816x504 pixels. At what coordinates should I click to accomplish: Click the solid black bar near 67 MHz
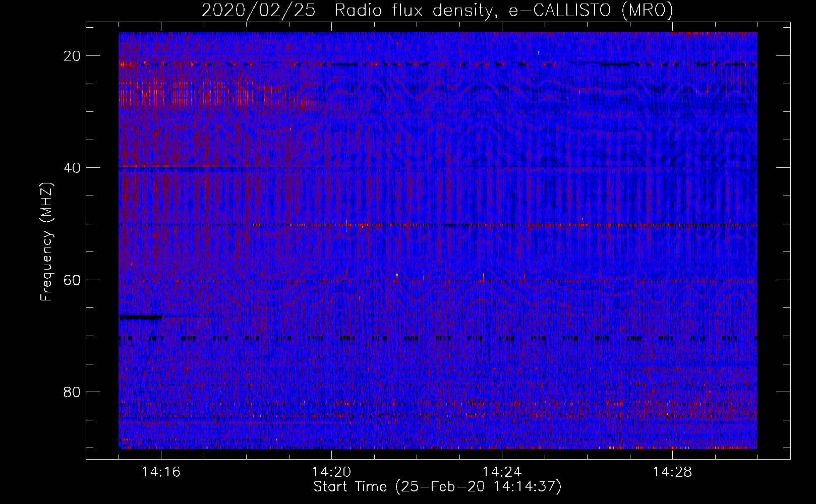tap(141, 318)
